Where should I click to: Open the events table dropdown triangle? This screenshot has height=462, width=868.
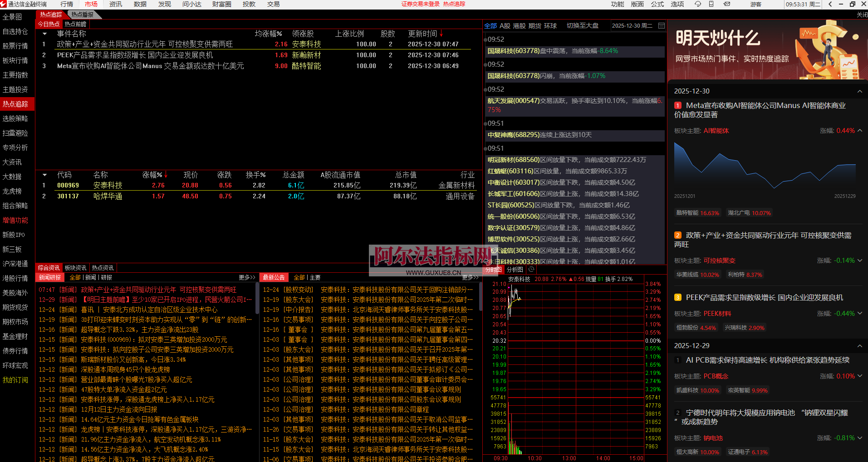(44, 34)
